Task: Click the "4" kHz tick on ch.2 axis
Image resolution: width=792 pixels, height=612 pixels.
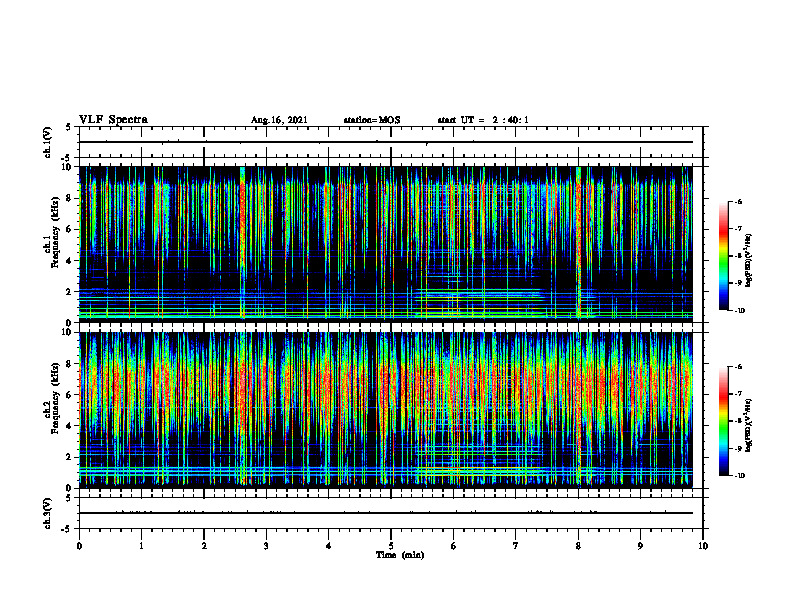Action: click(x=70, y=426)
